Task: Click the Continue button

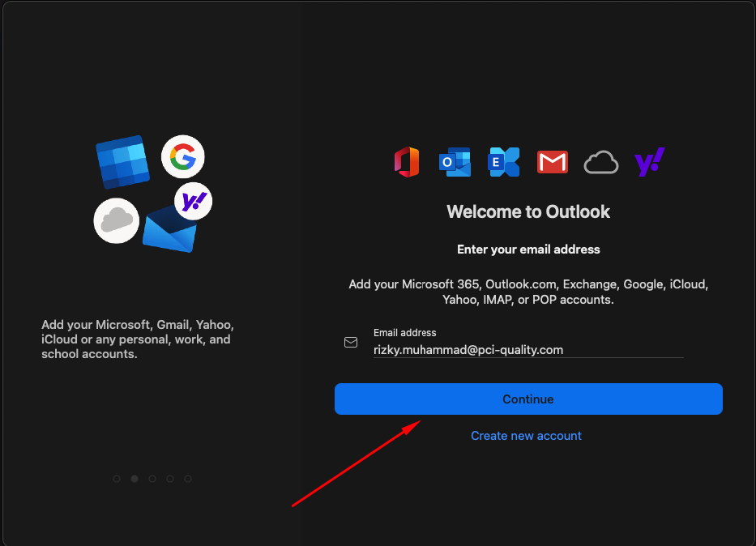Action: click(527, 399)
